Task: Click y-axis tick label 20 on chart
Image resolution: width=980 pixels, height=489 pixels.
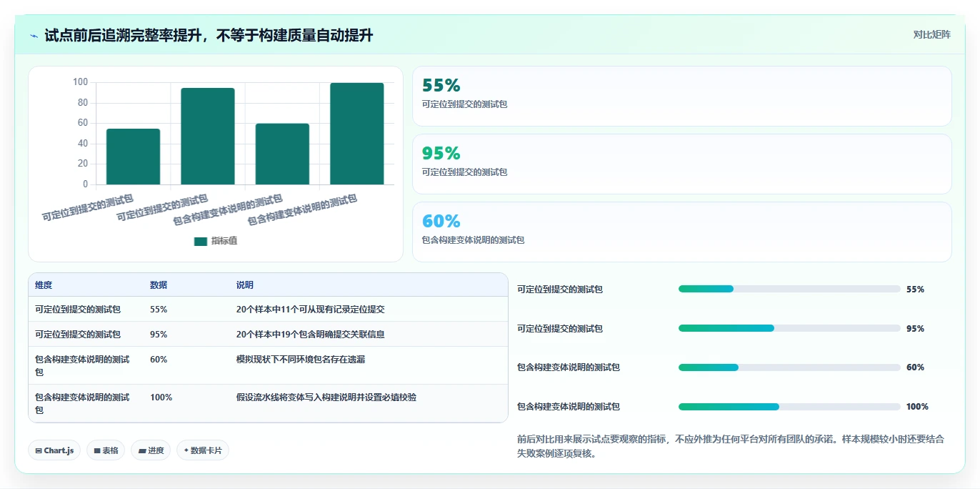Action: point(82,164)
